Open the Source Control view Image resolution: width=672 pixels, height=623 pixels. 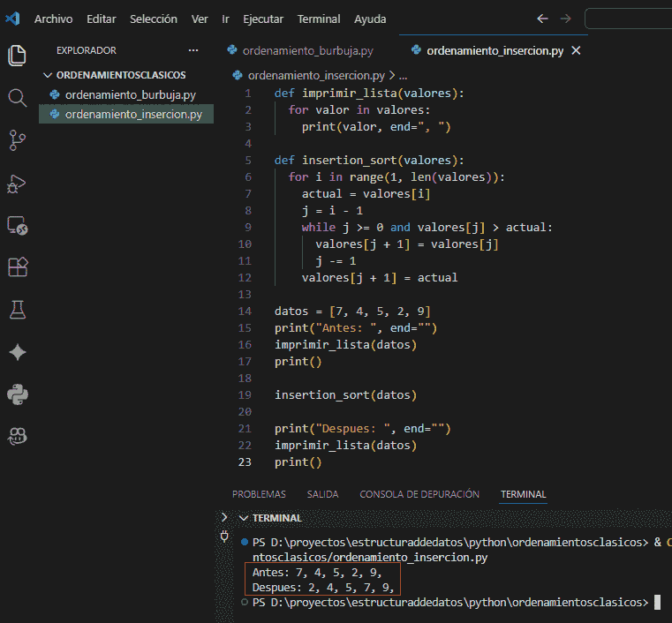click(18, 139)
